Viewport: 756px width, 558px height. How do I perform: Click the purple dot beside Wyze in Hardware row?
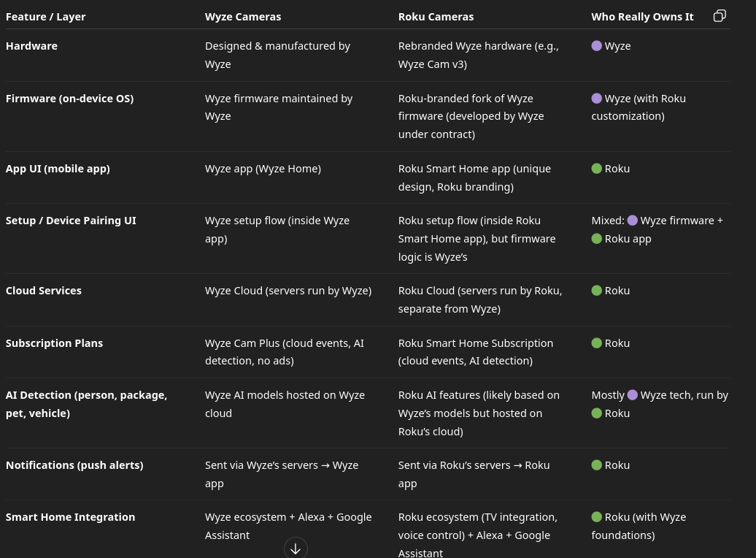click(596, 46)
